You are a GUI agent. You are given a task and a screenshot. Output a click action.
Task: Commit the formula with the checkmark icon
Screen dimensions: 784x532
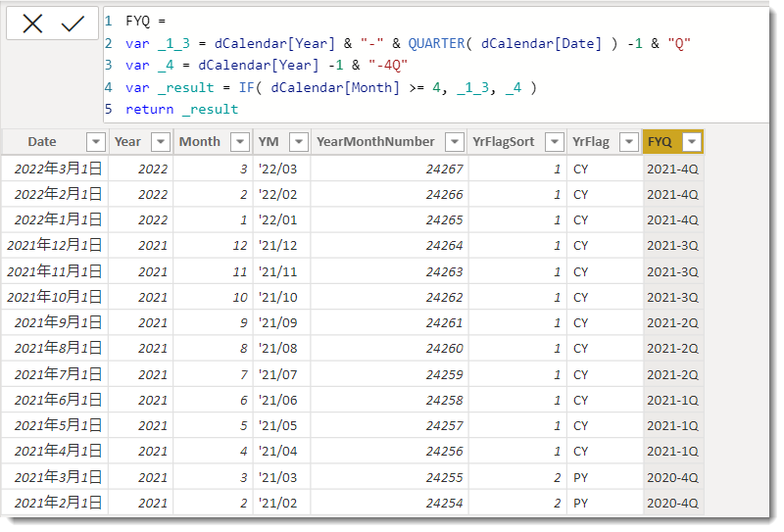(x=73, y=24)
